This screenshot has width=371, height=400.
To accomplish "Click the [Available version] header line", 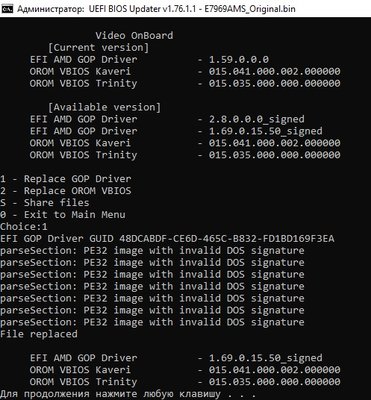I will 104,107.
